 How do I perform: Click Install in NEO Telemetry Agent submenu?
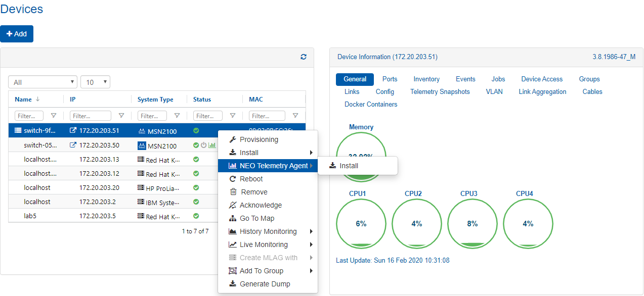pyautogui.click(x=349, y=166)
